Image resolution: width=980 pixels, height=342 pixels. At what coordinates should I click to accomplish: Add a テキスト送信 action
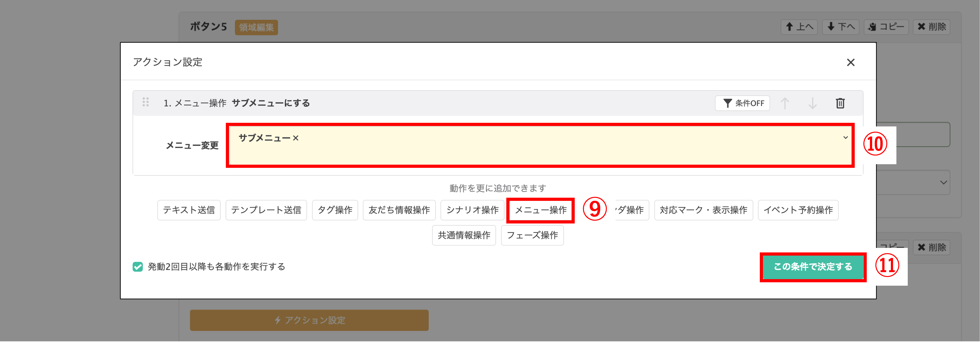(x=189, y=210)
